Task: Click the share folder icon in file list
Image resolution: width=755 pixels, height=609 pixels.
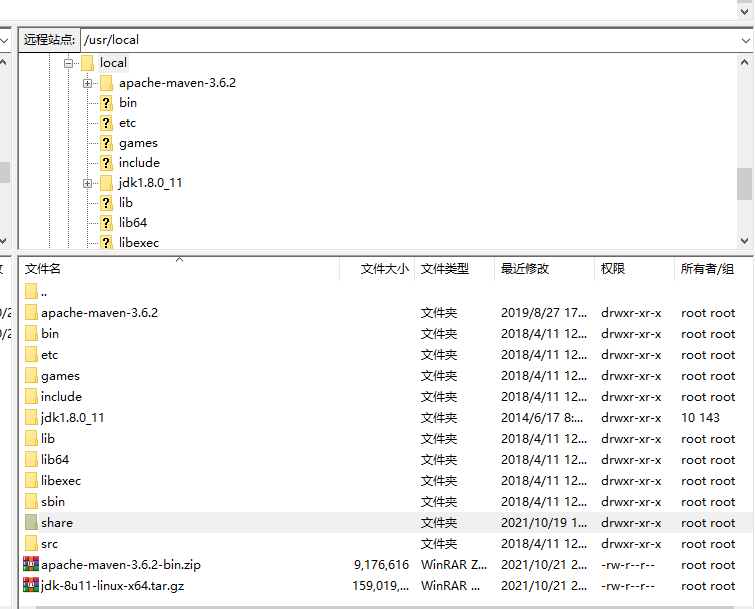Action: 30,523
